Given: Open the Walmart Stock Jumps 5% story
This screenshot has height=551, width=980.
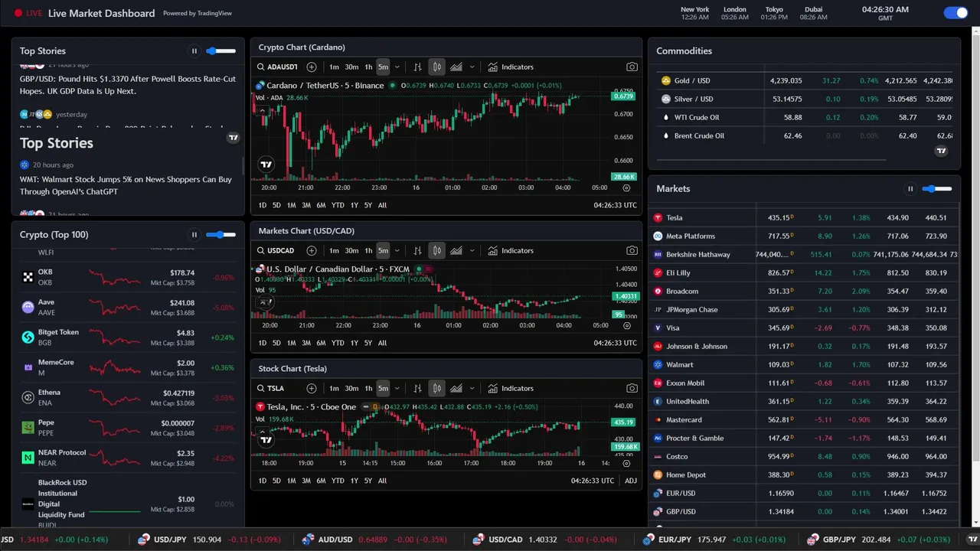Looking at the screenshot, I should pos(126,186).
